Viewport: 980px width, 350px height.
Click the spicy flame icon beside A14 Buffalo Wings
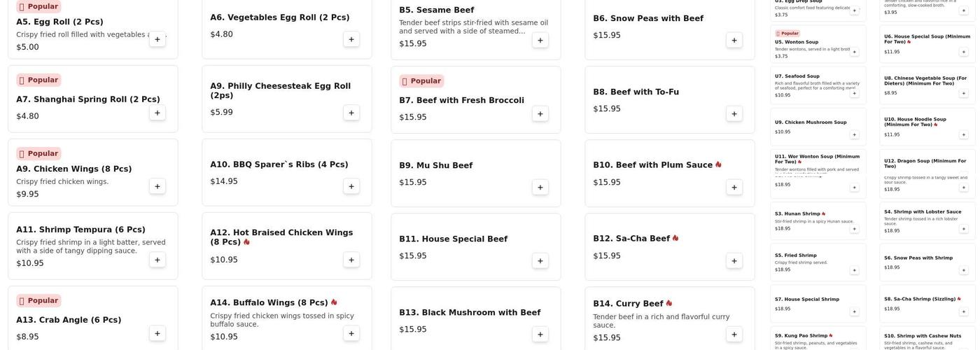pos(334,302)
